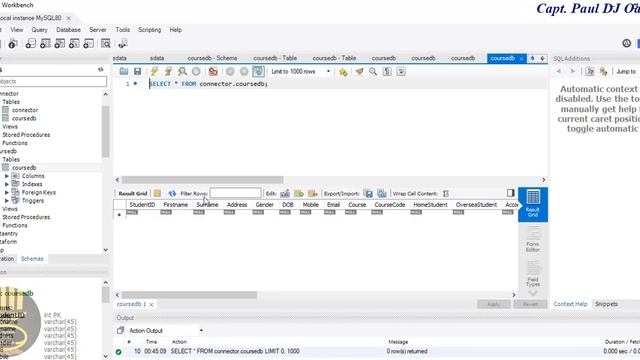Click edit current row icon
Viewport: 640px width, 360px height.
tap(285, 193)
